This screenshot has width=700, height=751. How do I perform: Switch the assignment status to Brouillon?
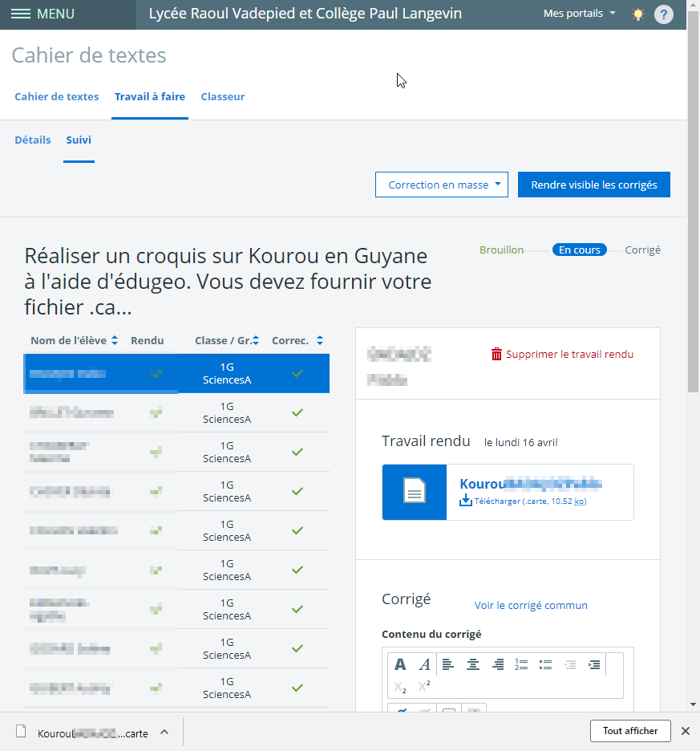(x=501, y=250)
